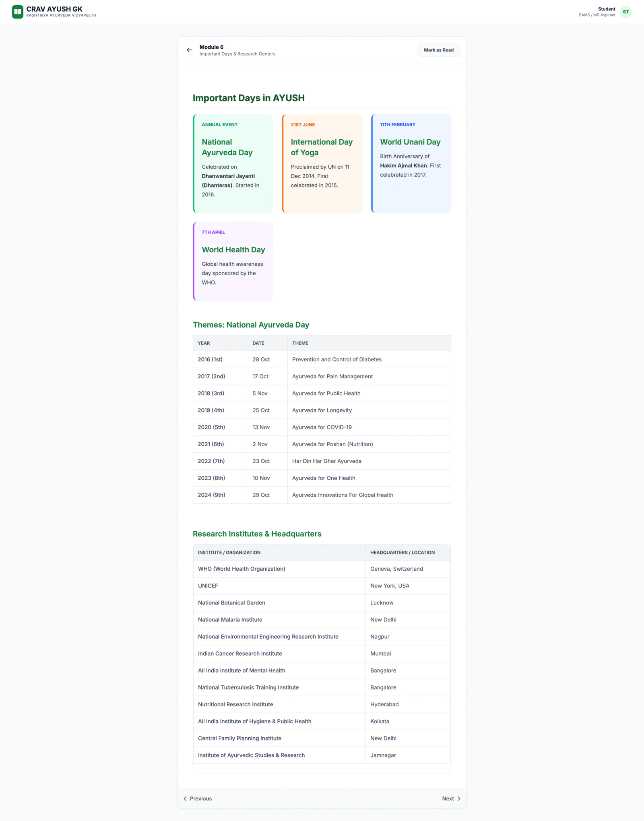Click the Year column header
Viewport: 644px width, 821px height.
click(x=204, y=343)
